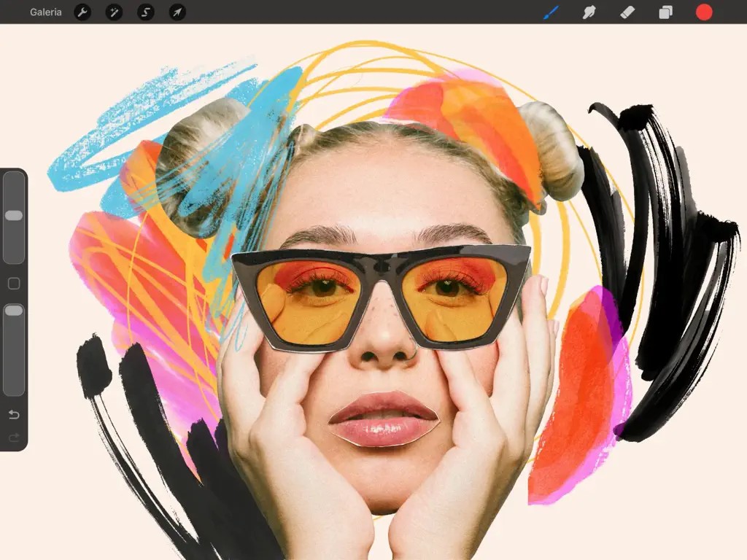Select the Eraser tool
The width and height of the screenshot is (747, 560).
(x=627, y=12)
